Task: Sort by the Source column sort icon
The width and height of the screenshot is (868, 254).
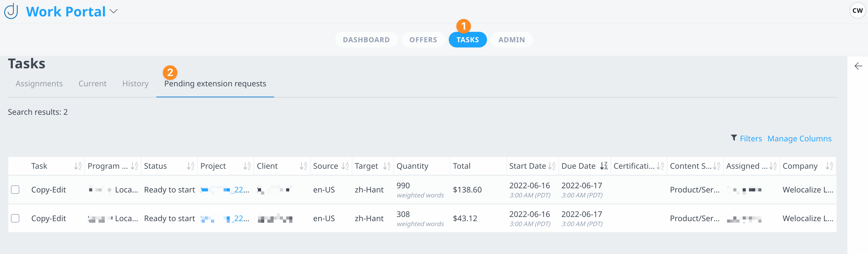Action: (x=345, y=166)
